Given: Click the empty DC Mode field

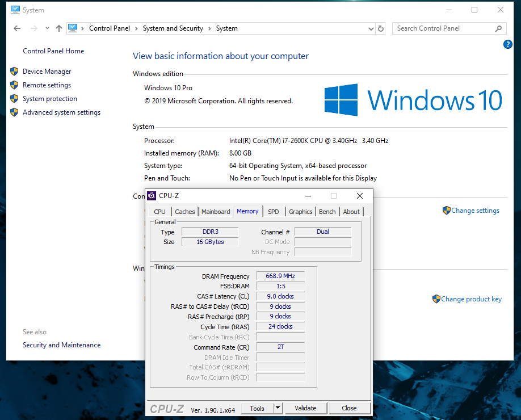Looking at the screenshot, I should tap(323, 242).
